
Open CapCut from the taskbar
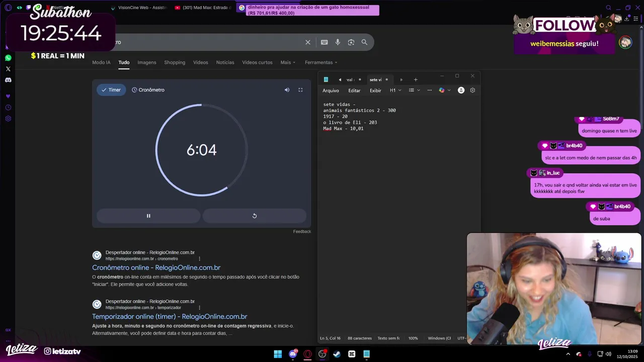click(x=352, y=354)
